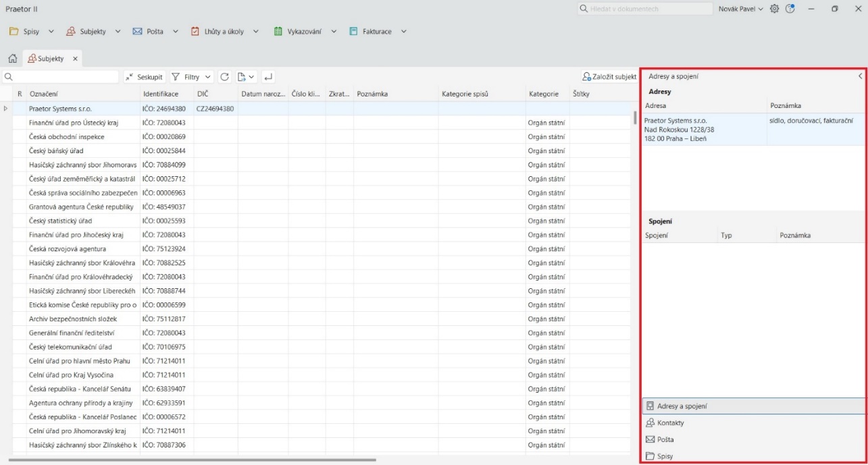
Task: Open the Kontakty panel section
Action: [670, 422]
